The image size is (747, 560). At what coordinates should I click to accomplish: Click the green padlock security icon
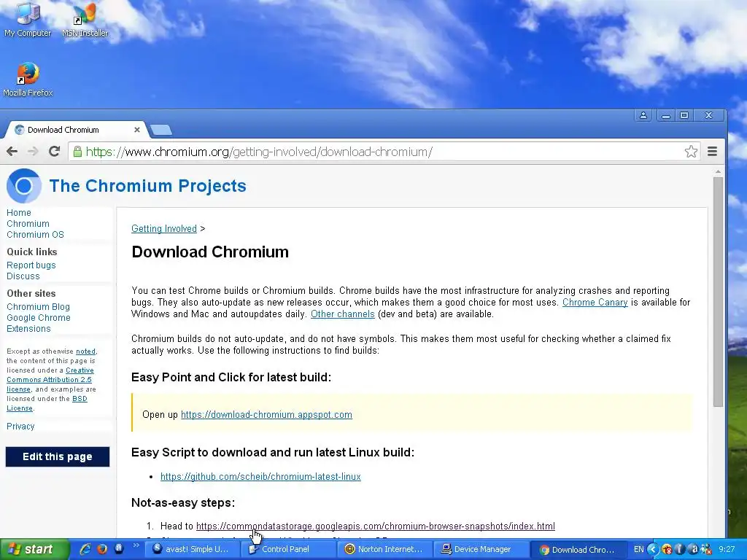click(x=77, y=152)
